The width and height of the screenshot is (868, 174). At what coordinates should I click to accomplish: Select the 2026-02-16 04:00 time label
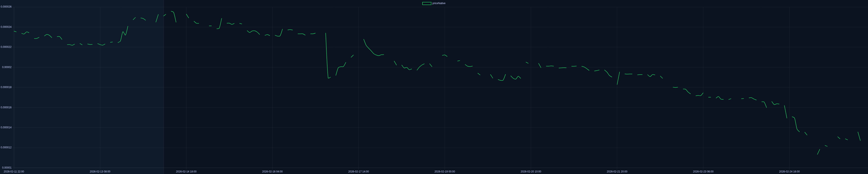point(272,172)
